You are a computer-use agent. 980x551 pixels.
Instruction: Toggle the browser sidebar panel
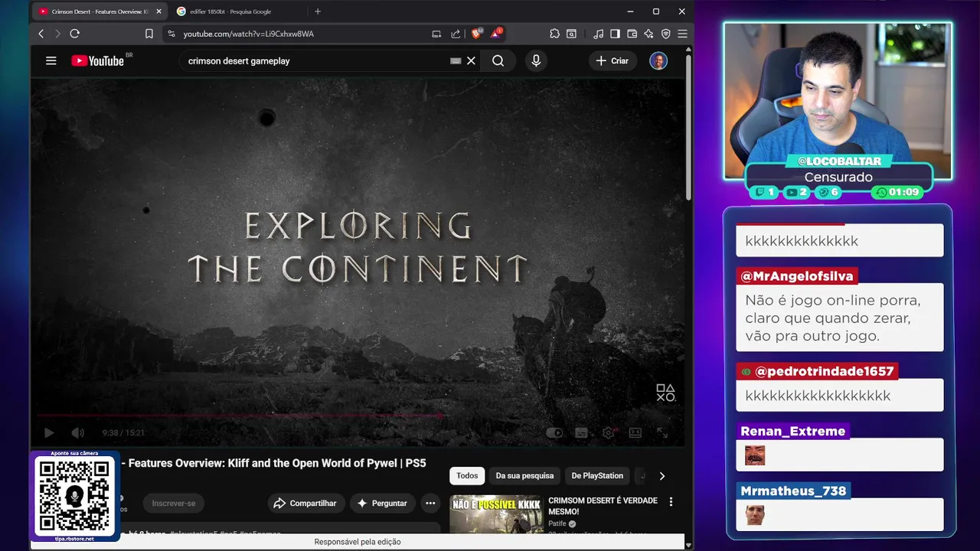click(615, 34)
